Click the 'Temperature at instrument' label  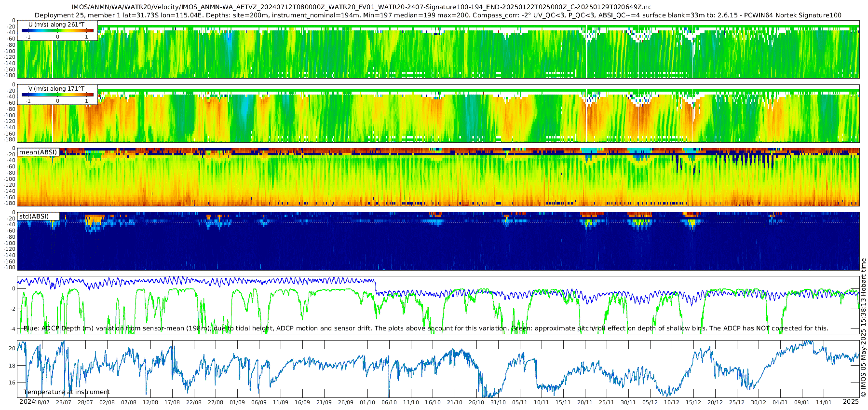click(67, 392)
